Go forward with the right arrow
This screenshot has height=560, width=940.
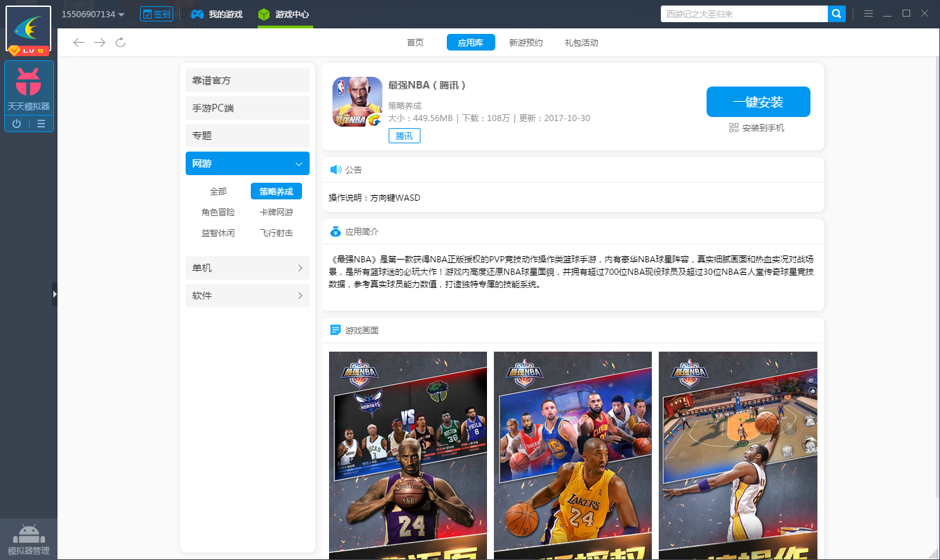[100, 43]
